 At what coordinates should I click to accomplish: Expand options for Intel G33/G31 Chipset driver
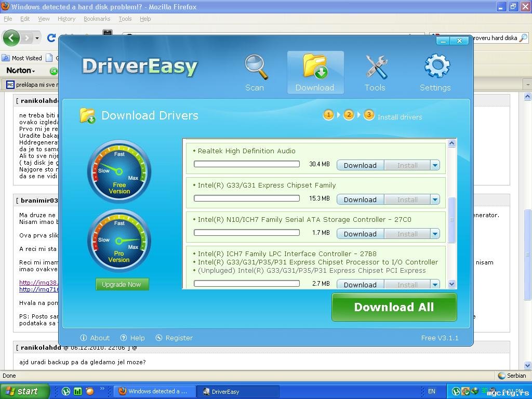point(435,199)
